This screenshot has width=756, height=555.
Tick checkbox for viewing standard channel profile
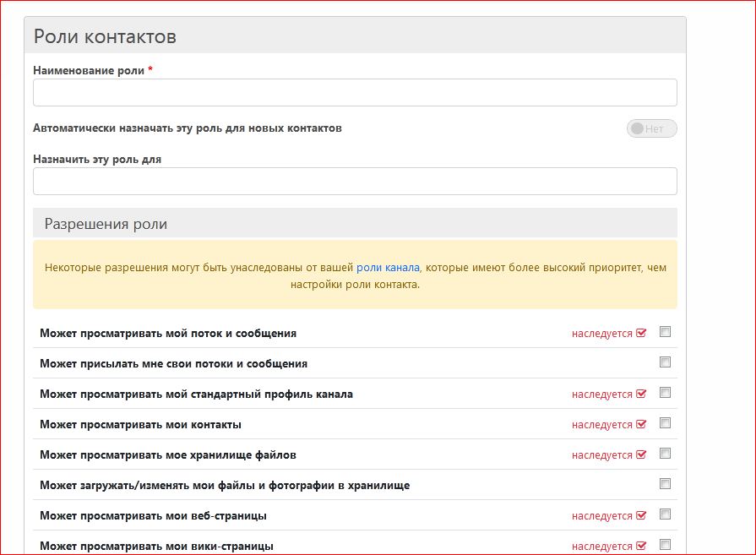[665, 393]
